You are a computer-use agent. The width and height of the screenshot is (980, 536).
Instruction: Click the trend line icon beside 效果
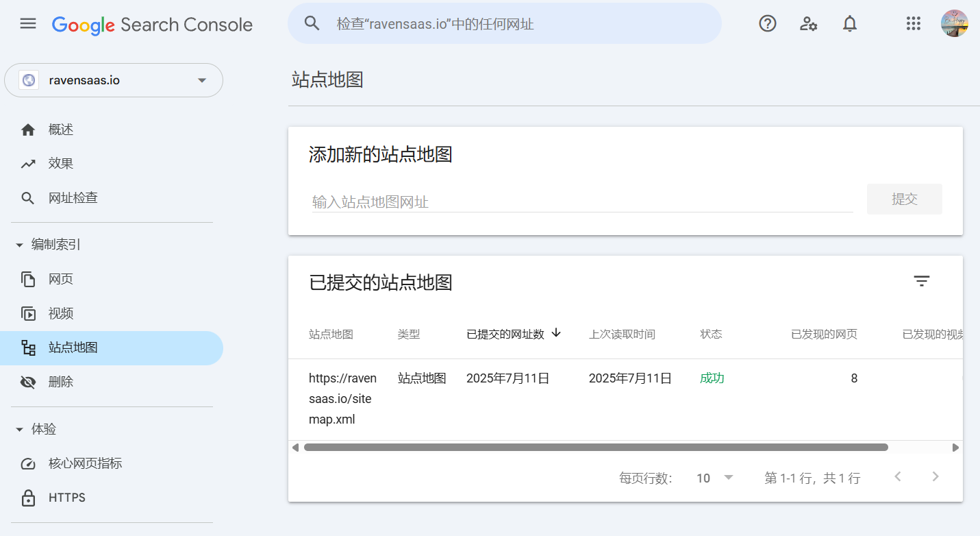[28, 164]
